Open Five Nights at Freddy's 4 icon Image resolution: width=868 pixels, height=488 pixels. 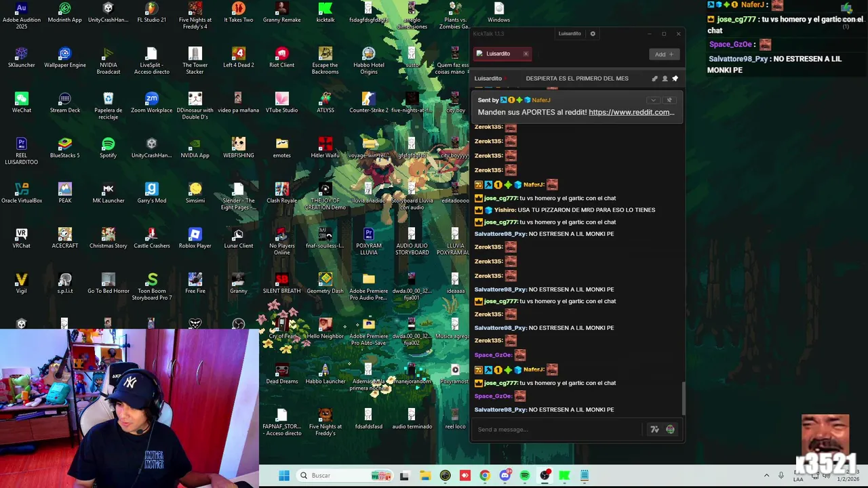pyautogui.click(x=195, y=15)
